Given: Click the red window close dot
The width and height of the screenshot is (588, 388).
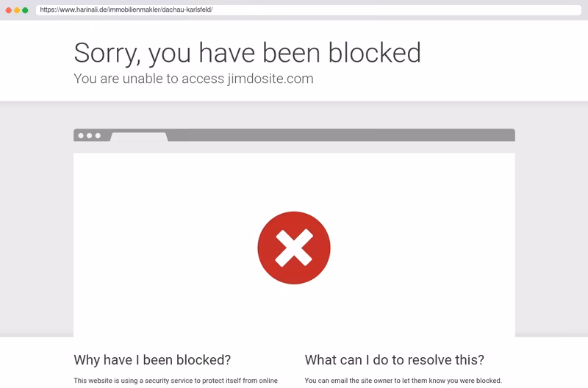Looking at the screenshot, I should (9, 10).
